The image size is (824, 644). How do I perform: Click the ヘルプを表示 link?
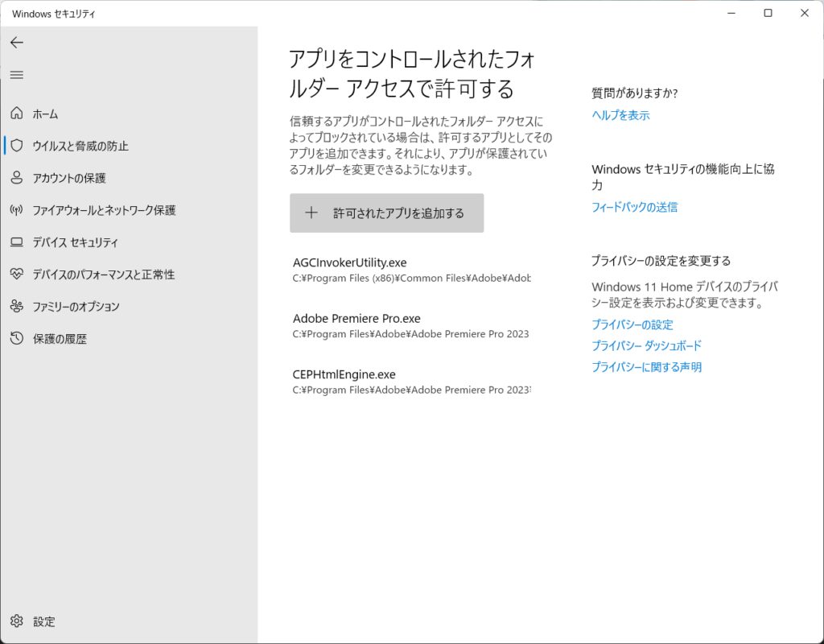tap(620, 115)
